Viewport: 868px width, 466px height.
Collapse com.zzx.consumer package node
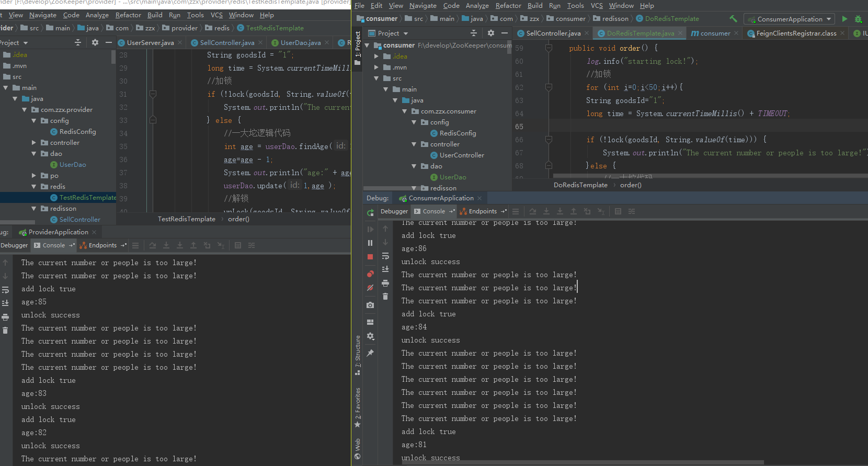405,111
